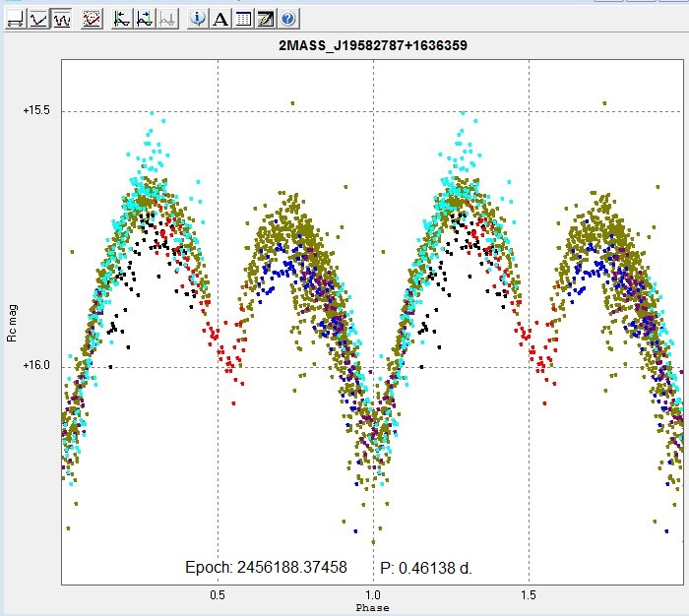Click the horizontal range arrows toolbar icon

(x=16, y=20)
